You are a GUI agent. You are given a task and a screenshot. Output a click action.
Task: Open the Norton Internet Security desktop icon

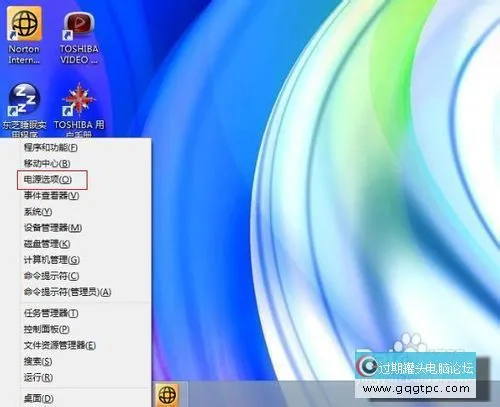[x=24, y=35]
